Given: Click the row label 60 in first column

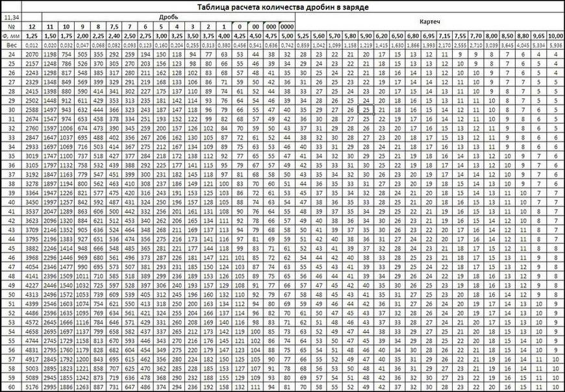Looking at the screenshot, I should point(12,386).
